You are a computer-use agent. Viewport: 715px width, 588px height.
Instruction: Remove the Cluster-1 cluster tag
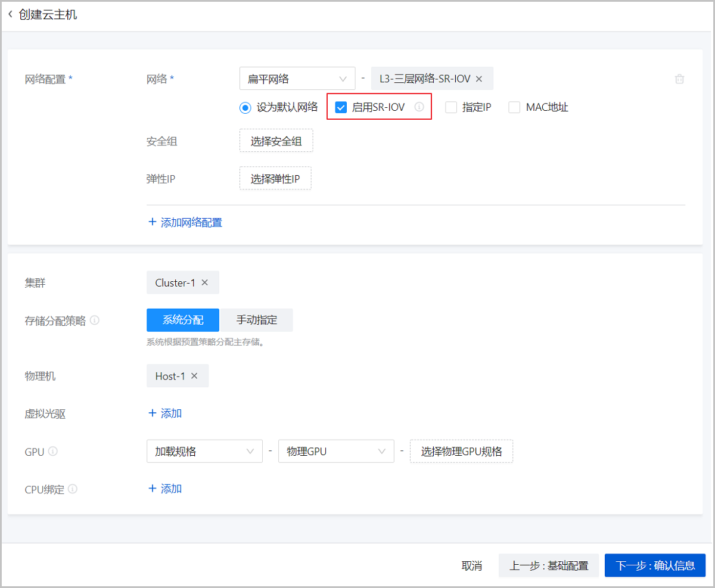[206, 282]
